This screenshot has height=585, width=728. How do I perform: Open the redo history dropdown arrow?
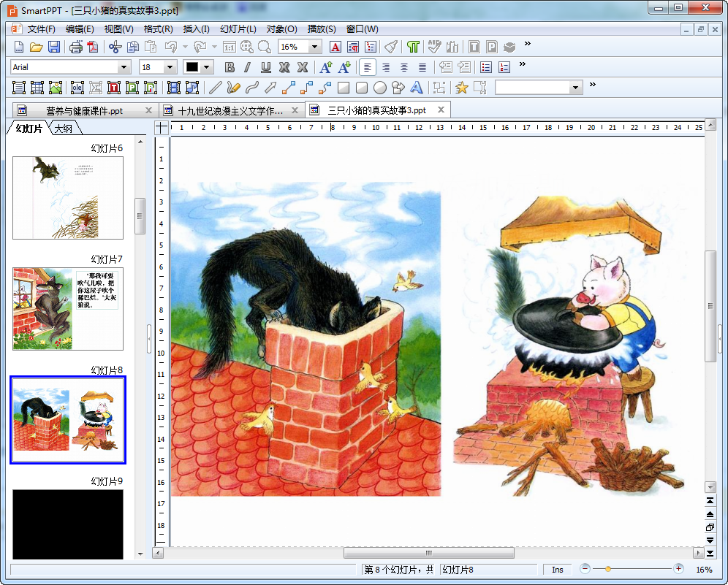214,47
